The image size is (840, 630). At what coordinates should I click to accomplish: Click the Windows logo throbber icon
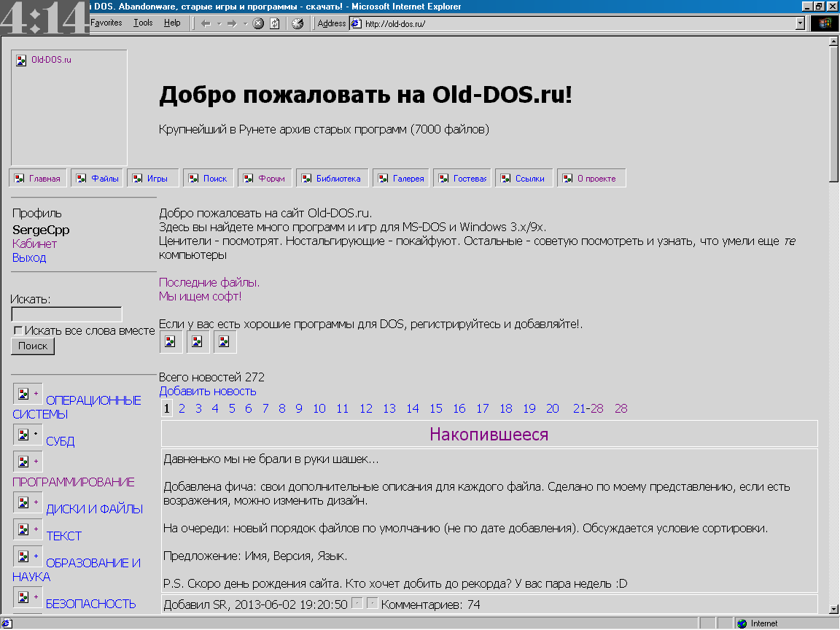(825, 23)
